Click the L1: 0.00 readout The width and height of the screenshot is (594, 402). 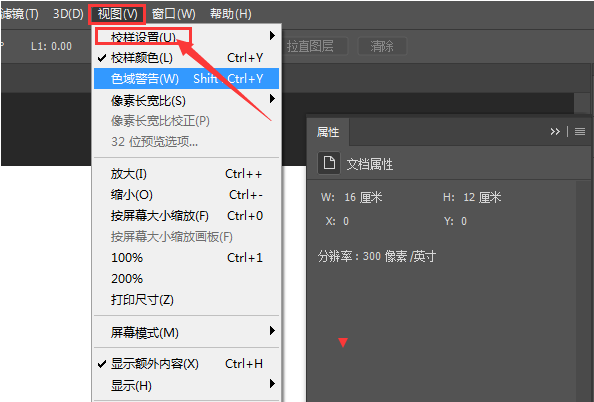click(51, 47)
